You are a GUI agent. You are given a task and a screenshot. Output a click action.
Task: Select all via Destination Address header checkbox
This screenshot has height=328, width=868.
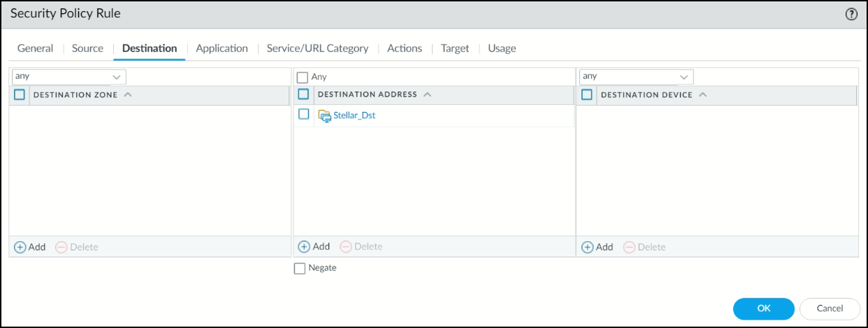pyautogui.click(x=304, y=94)
